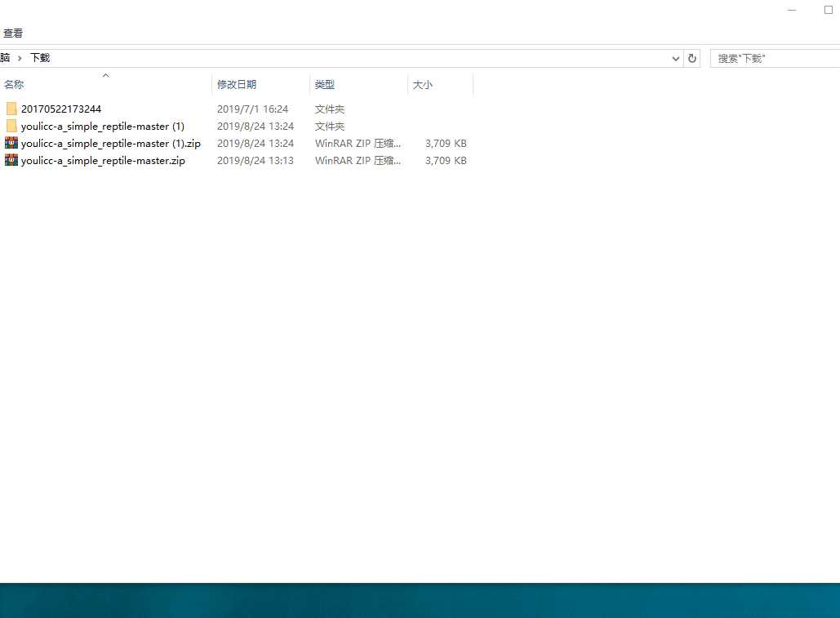Minimize the file explorer window
840x618 pixels.
tap(792, 10)
